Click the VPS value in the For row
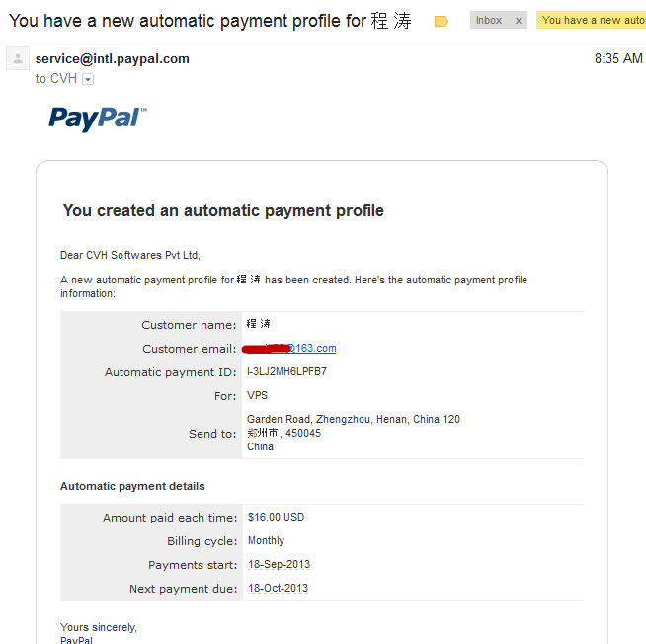This screenshot has height=644, width=646. [257, 395]
